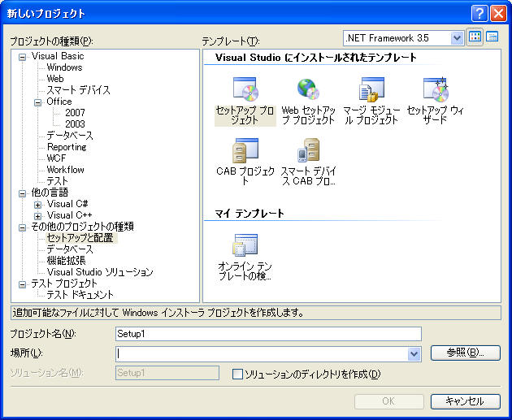512x420 pixels.
Task: Select Visual C++ tree item
Action: [69, 215]
